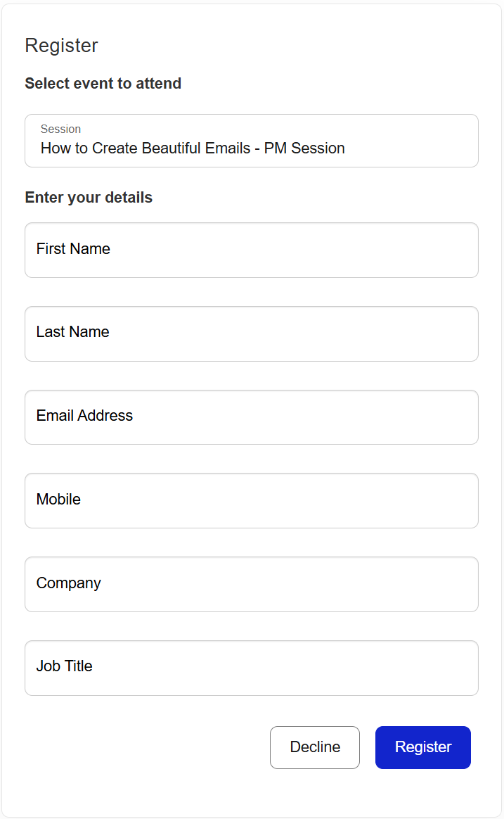Click the small 'Session' label
The height and width of the screenshot is (819, 504).
[x=60, y=129]
